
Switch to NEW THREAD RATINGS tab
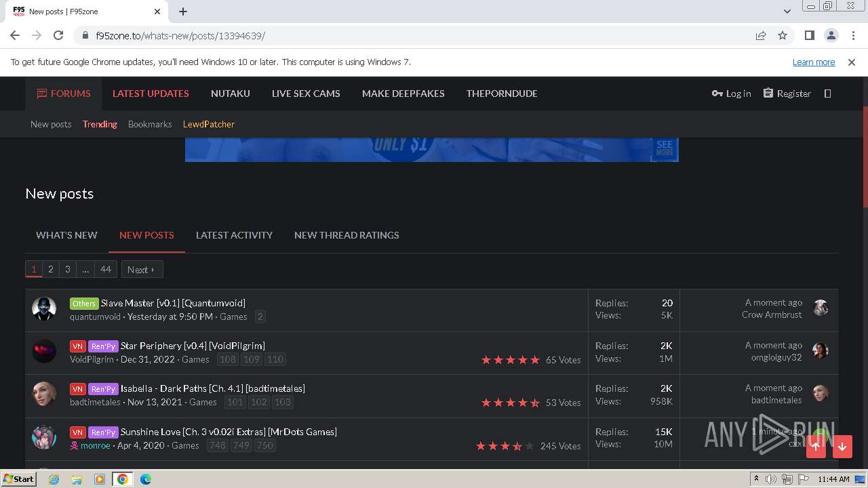pos(347,235)
